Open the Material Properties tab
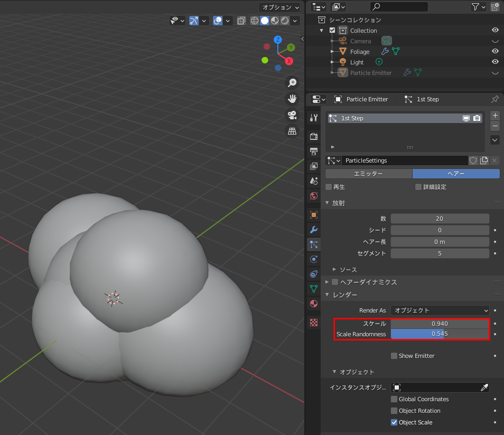Viewport: 504px width, 435px height. [x=314, y=304]
